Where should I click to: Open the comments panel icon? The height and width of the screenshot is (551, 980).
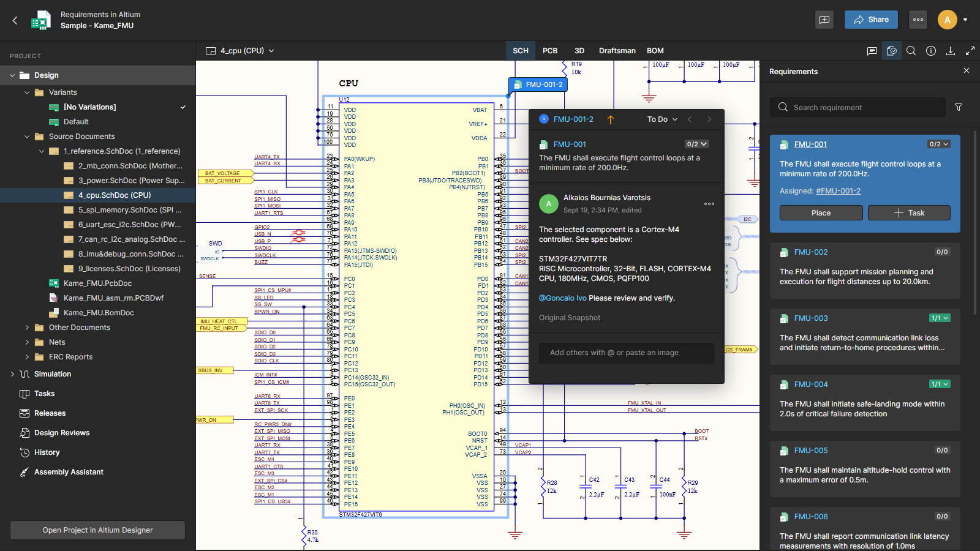pos(872,51)
